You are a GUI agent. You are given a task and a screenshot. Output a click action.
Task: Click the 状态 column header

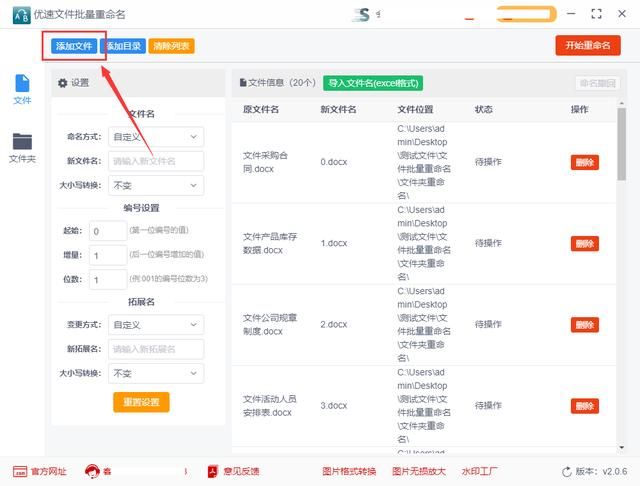(x=484, y=109)
